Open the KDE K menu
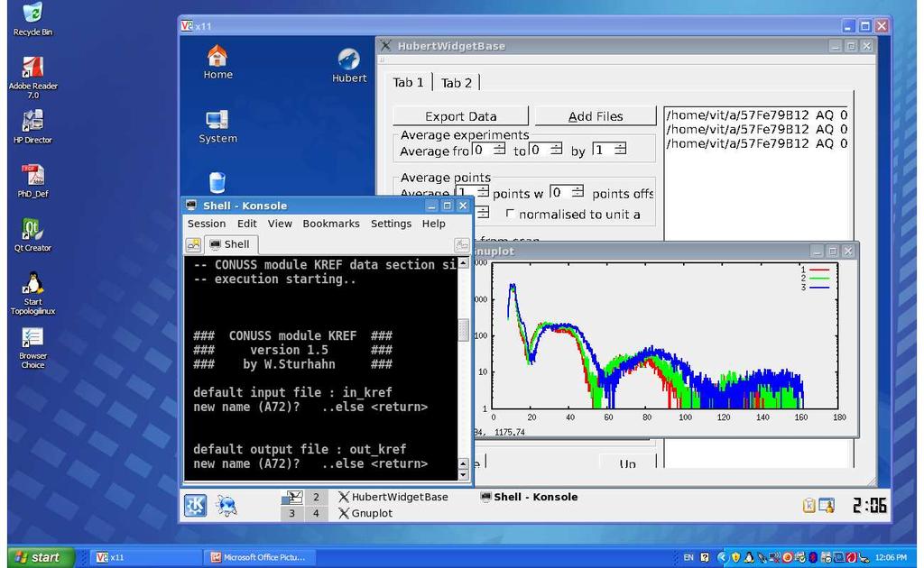 (195, 505)
